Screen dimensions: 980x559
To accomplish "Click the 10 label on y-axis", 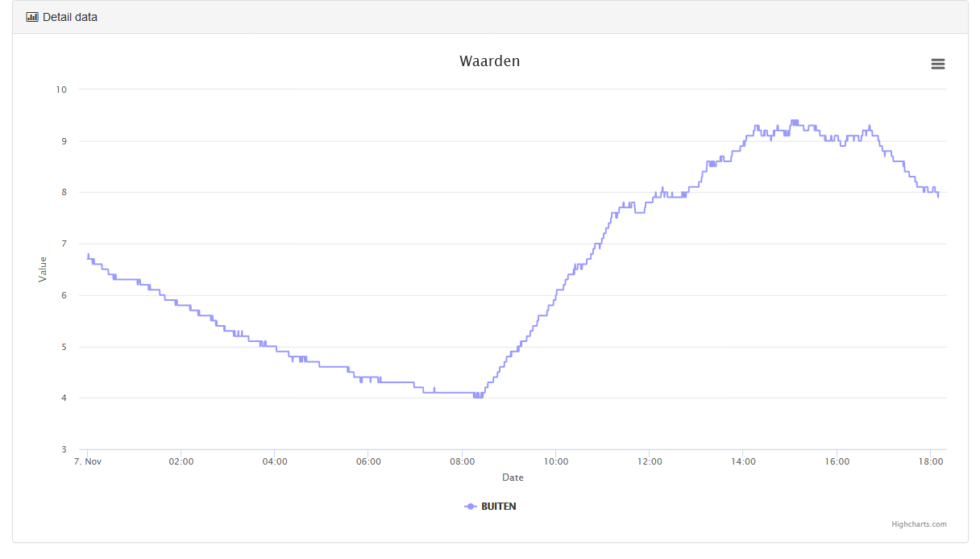I will 60,90.
